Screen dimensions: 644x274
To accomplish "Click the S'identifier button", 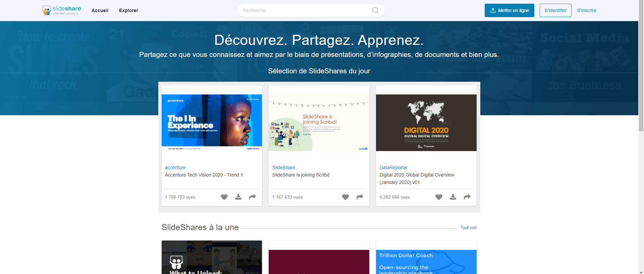I will [555, 10].
